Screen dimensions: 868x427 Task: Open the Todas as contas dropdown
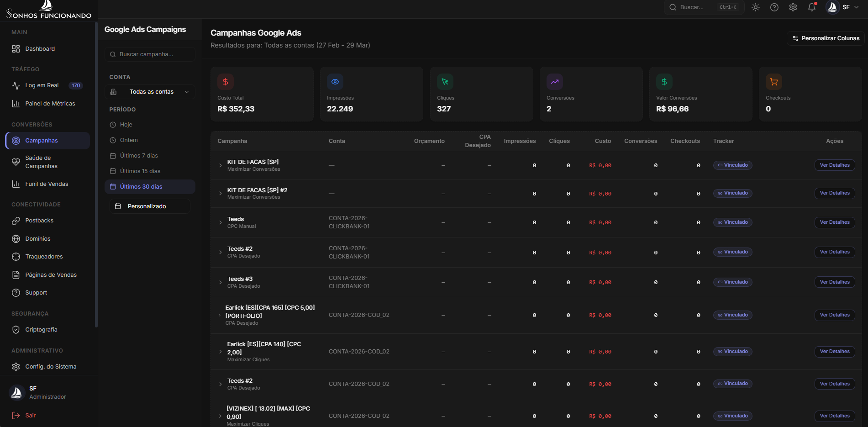[x=150, y=92]
